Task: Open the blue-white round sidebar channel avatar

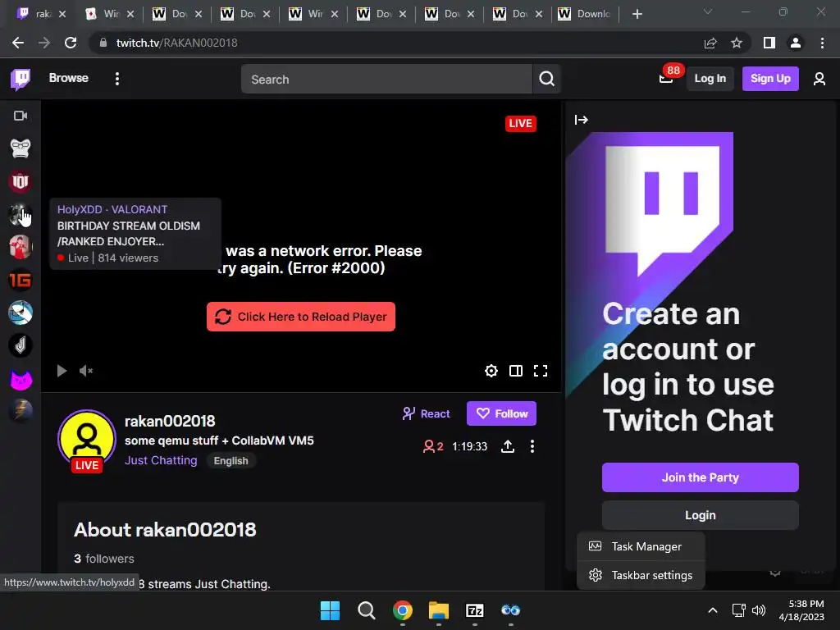Action: pyautogui.click(x=21, y=313)
